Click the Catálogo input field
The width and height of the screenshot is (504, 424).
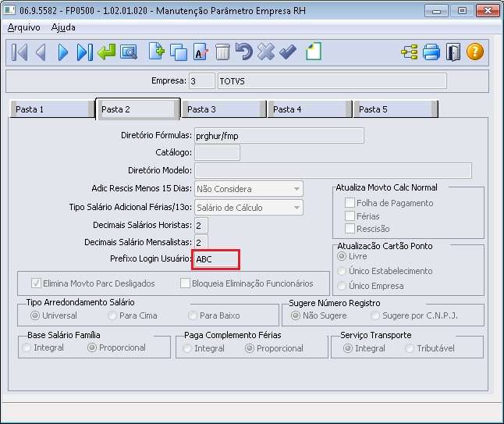[217, 152]
